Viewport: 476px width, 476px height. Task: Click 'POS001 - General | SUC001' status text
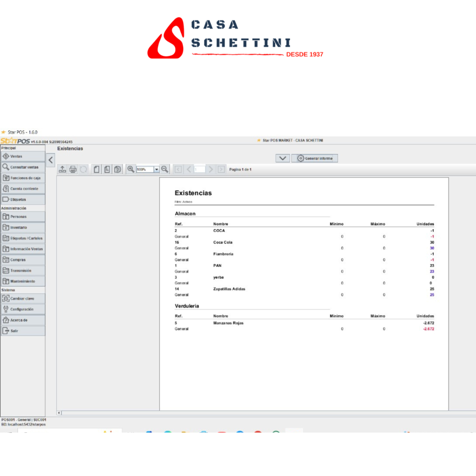(x=24, y=420)
